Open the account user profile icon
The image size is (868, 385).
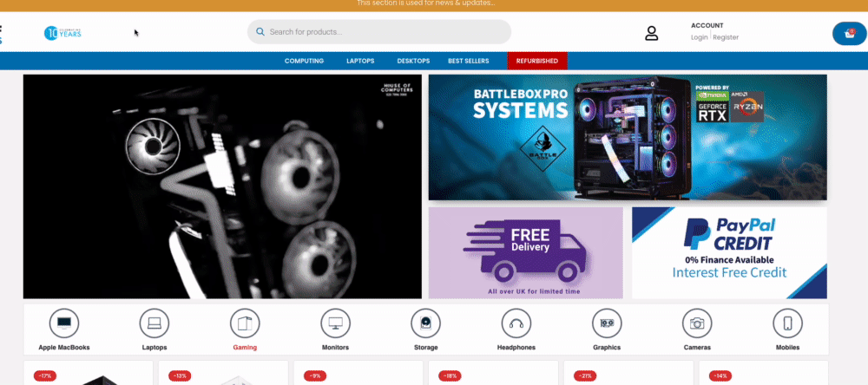(x=652, y=33)
